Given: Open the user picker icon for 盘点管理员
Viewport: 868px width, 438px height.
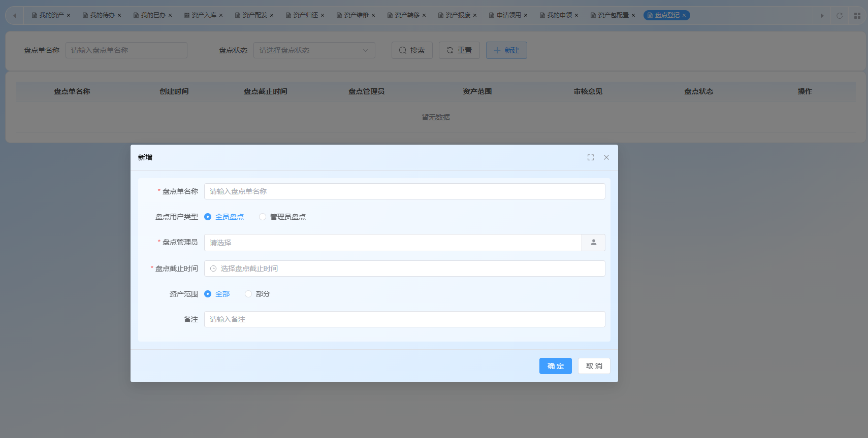Looking at the screenshot, I should [593, 243].
